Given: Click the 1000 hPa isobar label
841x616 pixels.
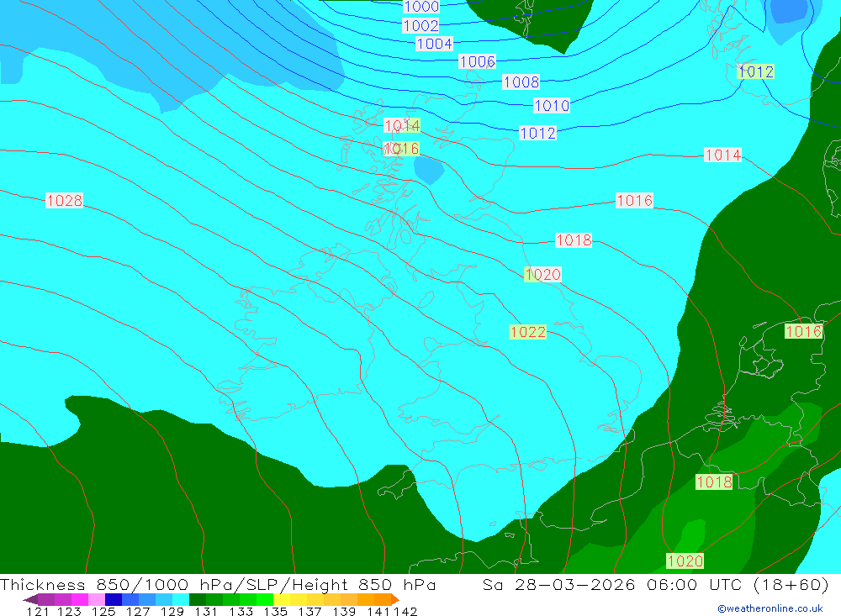Looking at the screenshot, I should point(421,7).
